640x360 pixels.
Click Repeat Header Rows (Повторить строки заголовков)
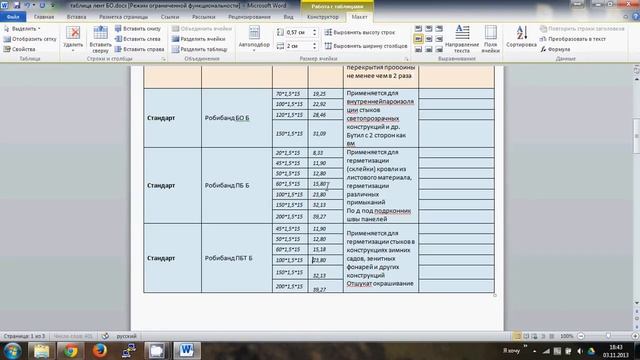(582, 29)
